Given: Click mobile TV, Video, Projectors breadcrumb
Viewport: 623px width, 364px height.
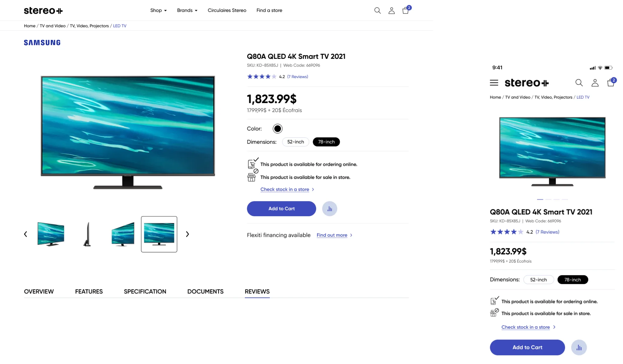Looking at the screenshot, I should tap(554, 97).
